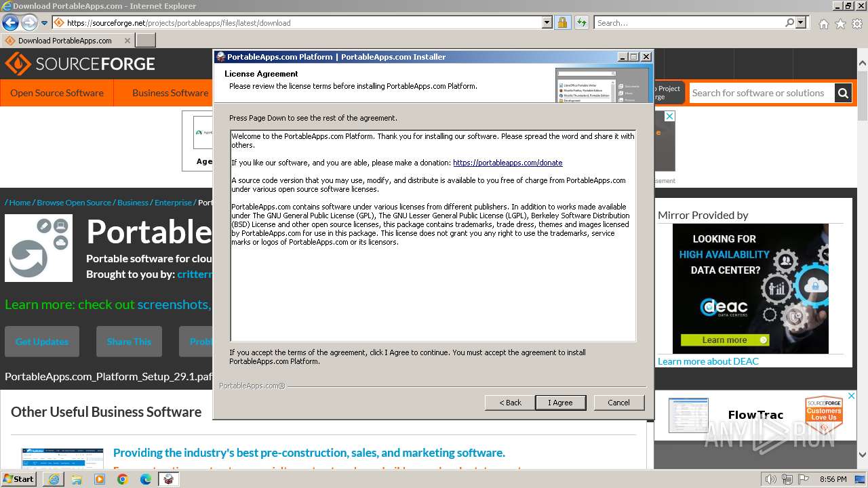868x488 pixels.
Task: Open the IE Tools gear icon
Action: [857, 24]
